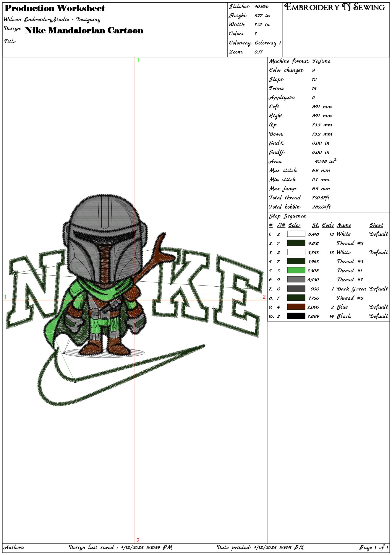This screenshot has height=555, width=392.
Task: Click the 'Color' column header
Action: point(294,225)
